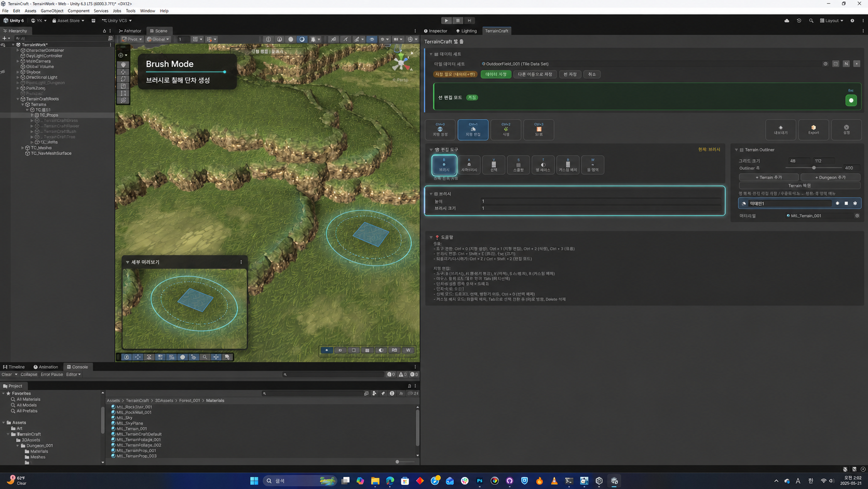This screenshot has width=868, height=489.
Task: Open Unity global search magnifier
Action: 811,21
